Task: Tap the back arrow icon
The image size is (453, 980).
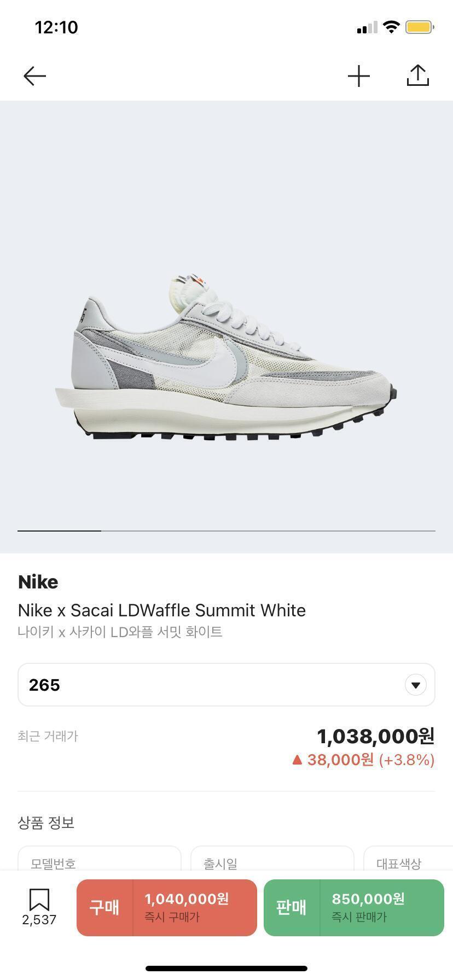Action: (x=34, y=76)
